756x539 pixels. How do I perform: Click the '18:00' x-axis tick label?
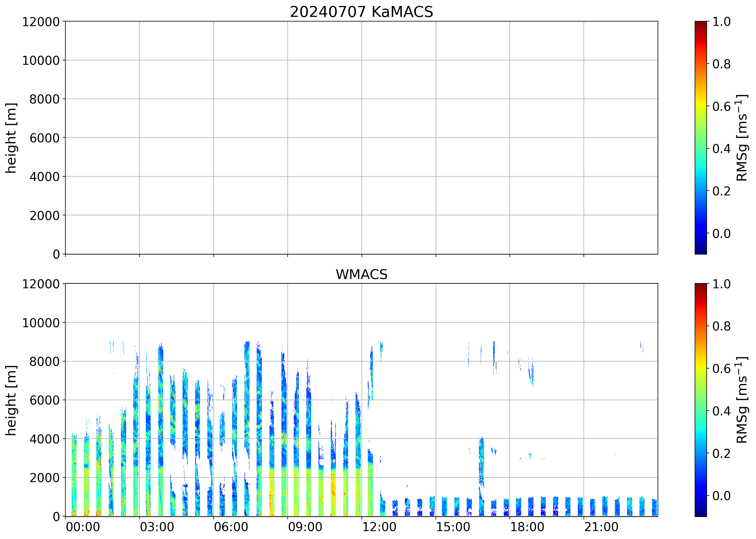pos(527,527)
